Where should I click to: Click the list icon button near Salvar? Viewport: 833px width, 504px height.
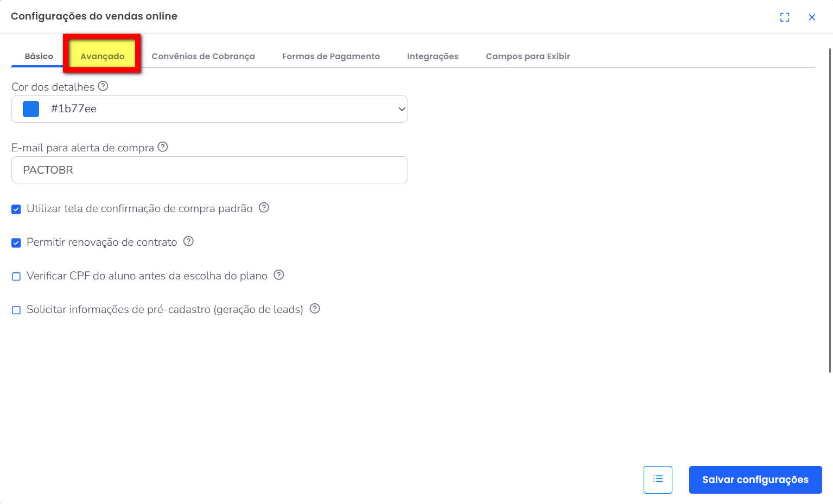click(658, 480)
